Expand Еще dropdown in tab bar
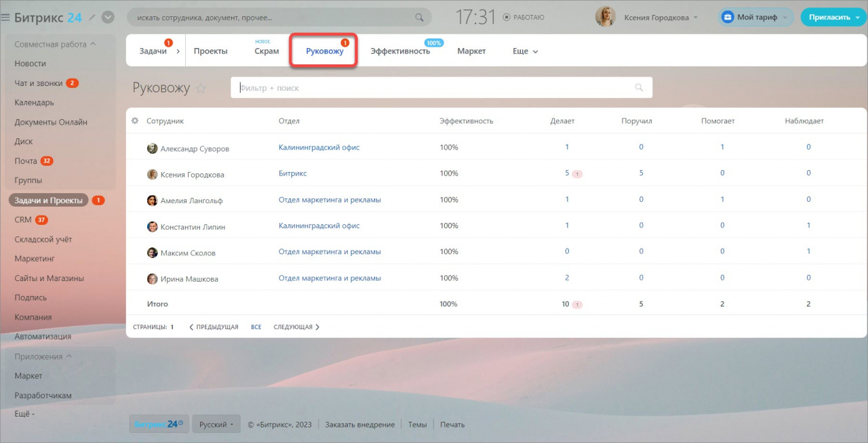This screenshot has height=443, width=868. 526,51
